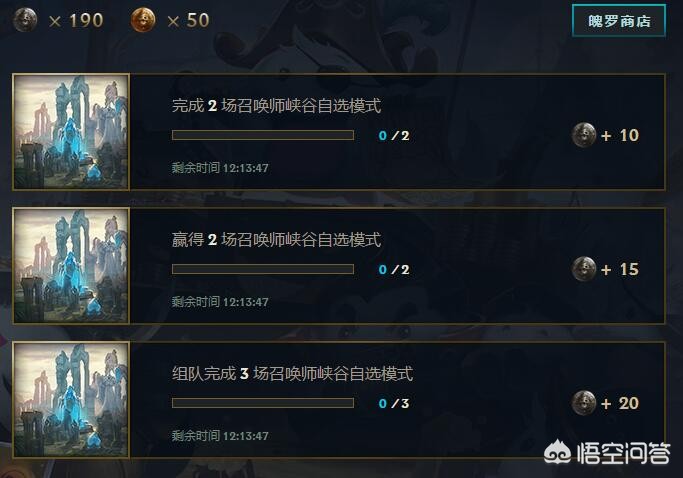The width and height of the screenshot is (683, 478).
Task: Open the 完成 2 场召唤师峡谷自选模式 mission title
Action: (x=276, y=105)
